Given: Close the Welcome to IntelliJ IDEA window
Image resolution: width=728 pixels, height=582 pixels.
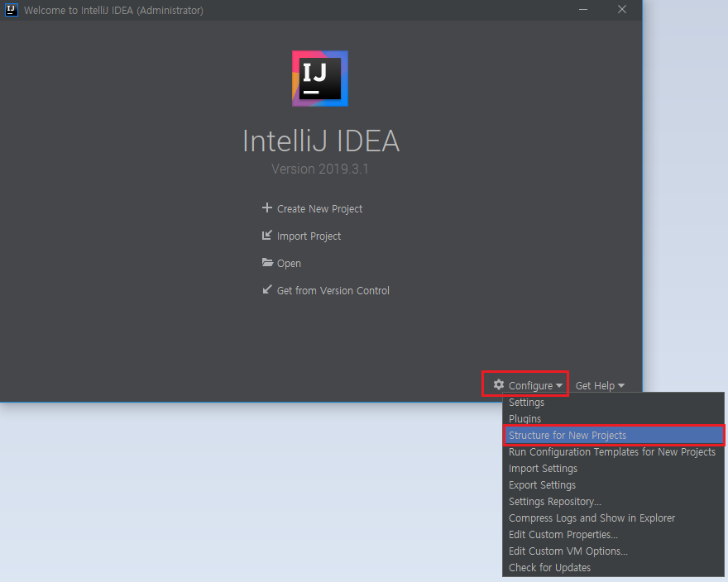Looking at the screenshot, I should [622, 9].
